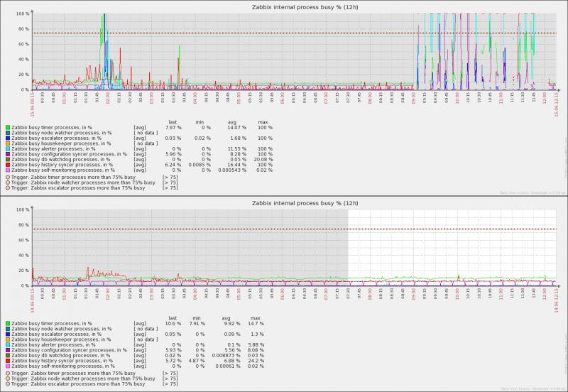Select timer trigger circle icon in bottom graph
The width and height of the screenshot is (568, 392).
pyautogui.click(x=8, y=372)
